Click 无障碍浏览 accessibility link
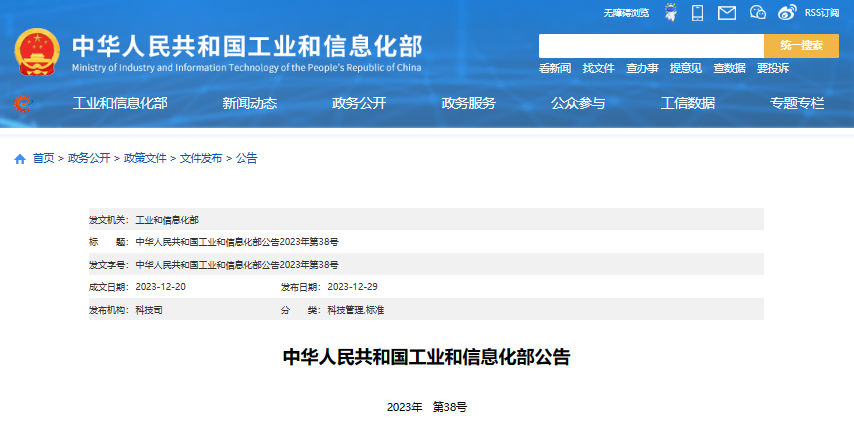 (626, 13)
